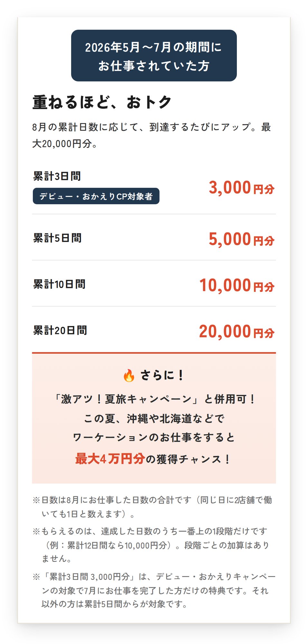Viewport: 308px width, 644px height.
Task: Click the dark banner reading 2026年5月〜7月の期間に
Action: click(154, 55)
